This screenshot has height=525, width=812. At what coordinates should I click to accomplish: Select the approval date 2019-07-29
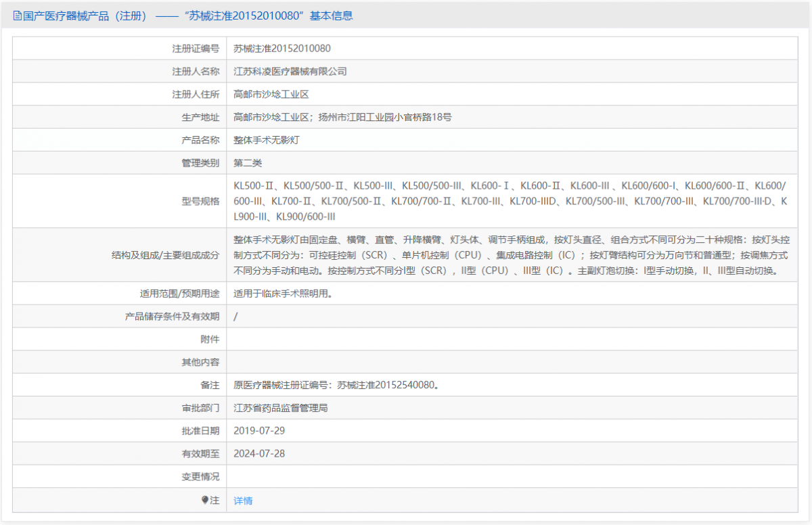coord(259,431)
